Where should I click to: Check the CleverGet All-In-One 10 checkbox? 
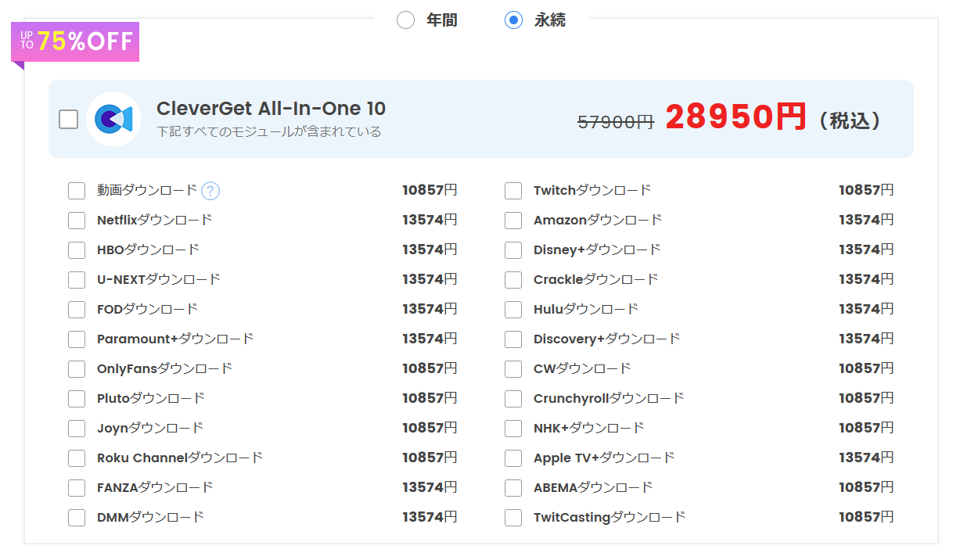click(x=69, y=119)
